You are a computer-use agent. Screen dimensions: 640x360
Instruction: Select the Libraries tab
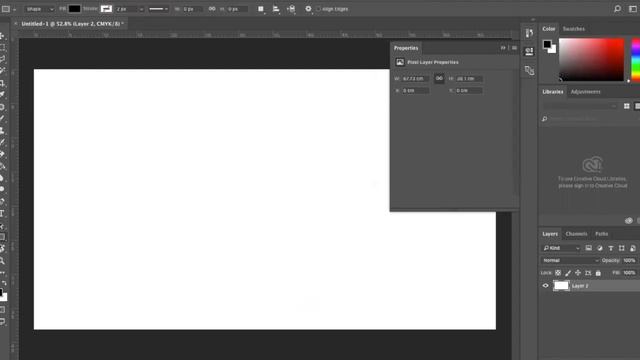click(x=553, y=92)
